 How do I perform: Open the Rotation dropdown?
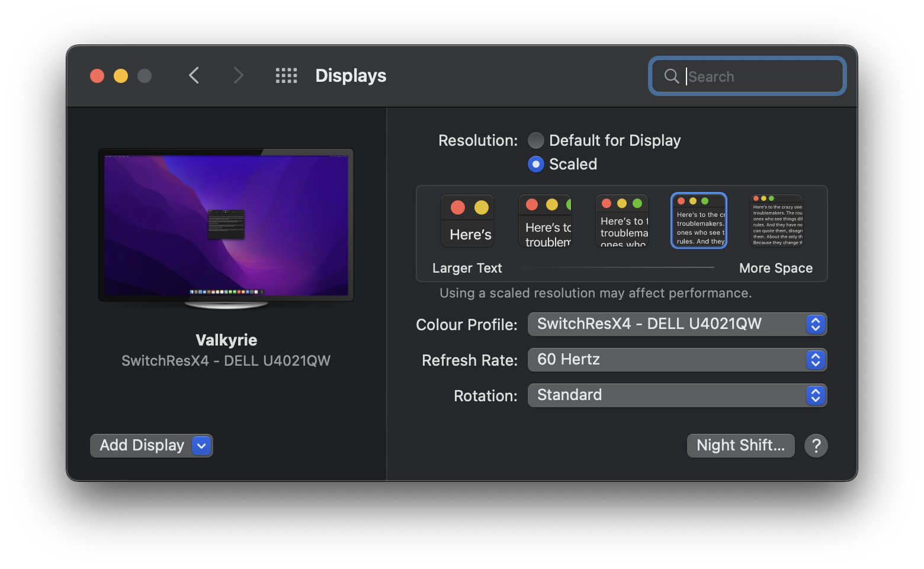click(677, 395)
